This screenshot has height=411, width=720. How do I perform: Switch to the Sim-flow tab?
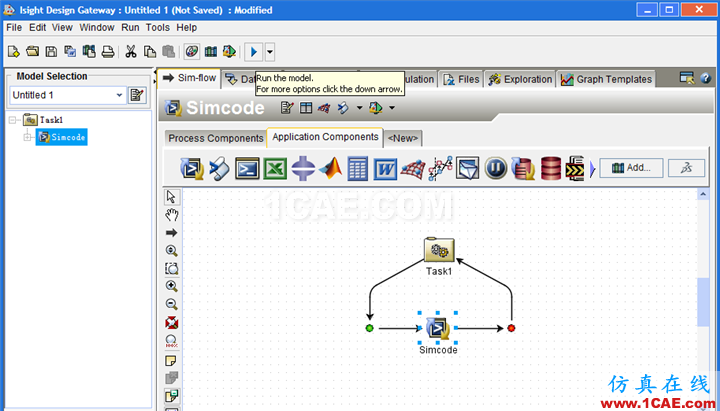pos(189,78)
